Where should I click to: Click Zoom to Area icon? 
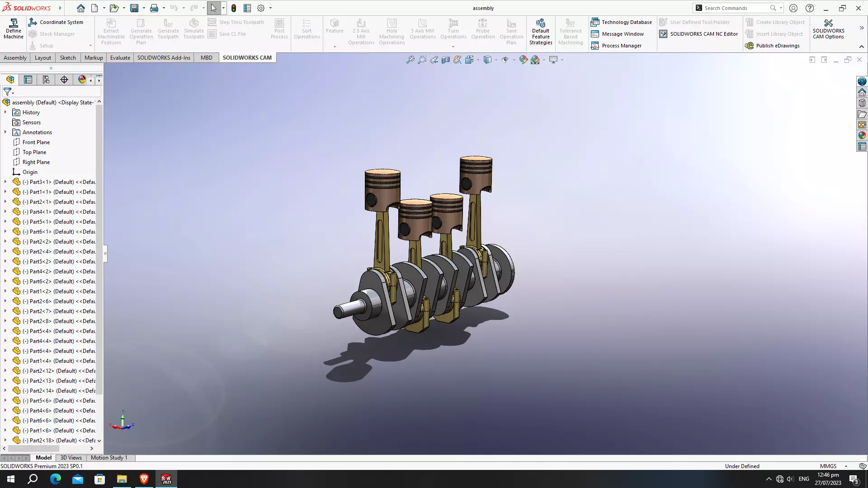click(422, 60)
